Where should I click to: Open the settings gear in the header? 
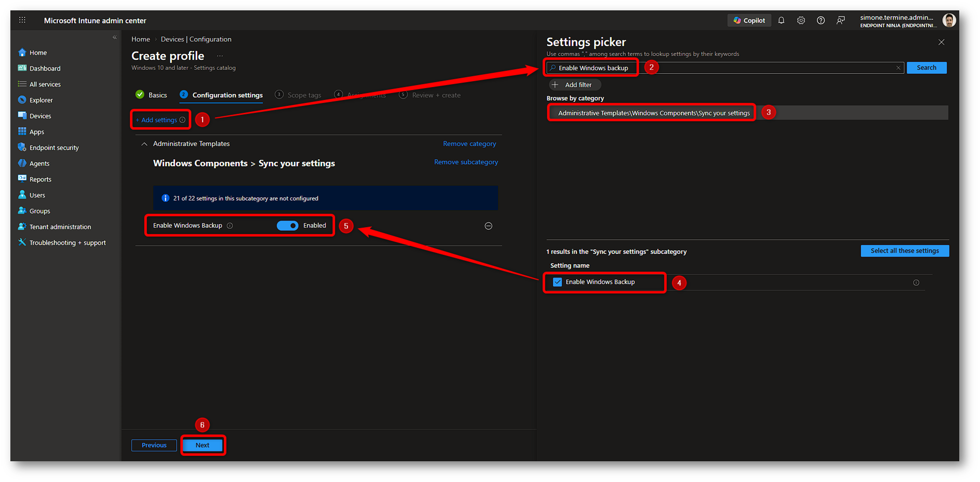point(801,20)
